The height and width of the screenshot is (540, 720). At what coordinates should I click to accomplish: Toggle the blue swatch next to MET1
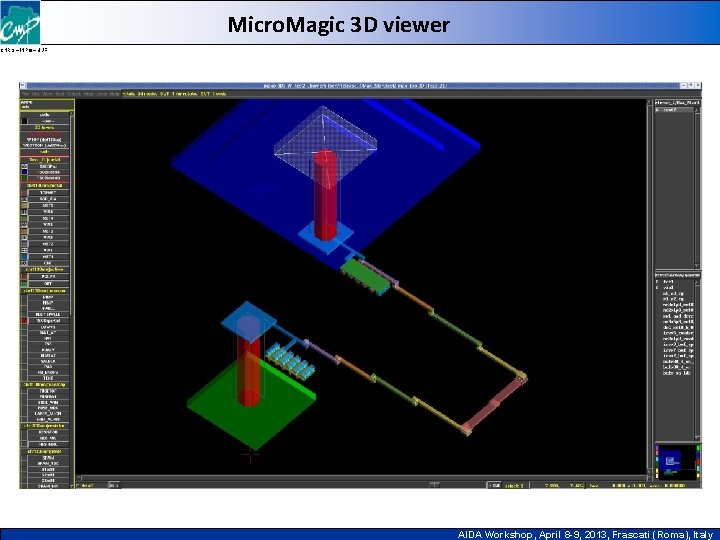click(24, 257)
